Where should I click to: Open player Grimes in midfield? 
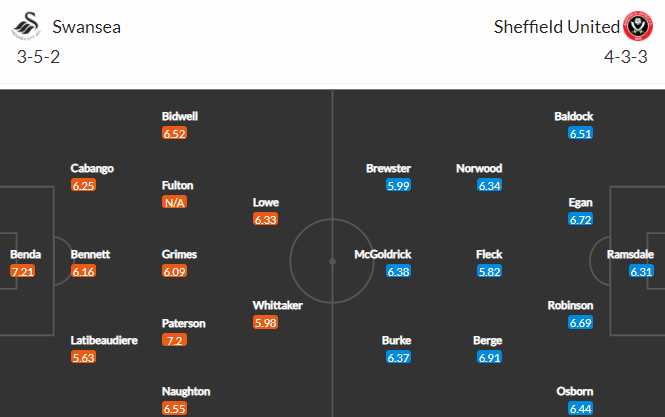click(x=179, y=254)
